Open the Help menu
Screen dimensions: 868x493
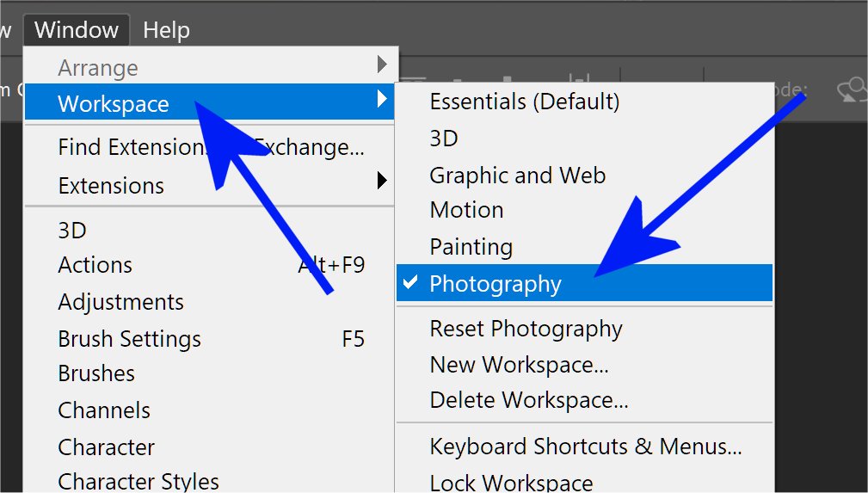click(x=166, y=30)
